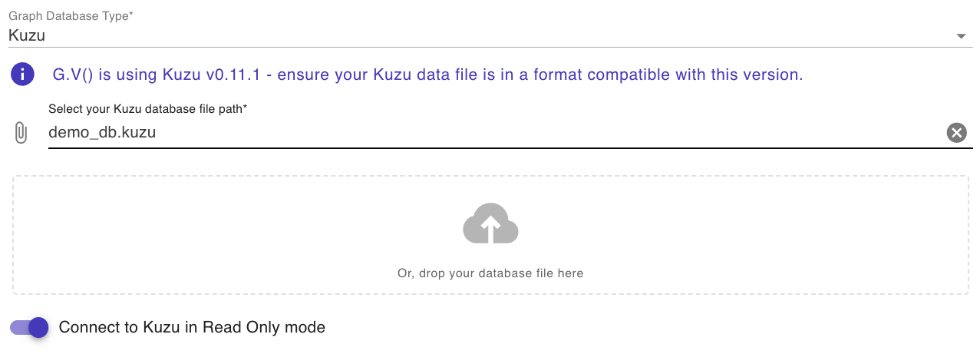Click "Select your Kuzu database file path" label
The width and height of the screenshot is (980, 354).
[147, 109]
